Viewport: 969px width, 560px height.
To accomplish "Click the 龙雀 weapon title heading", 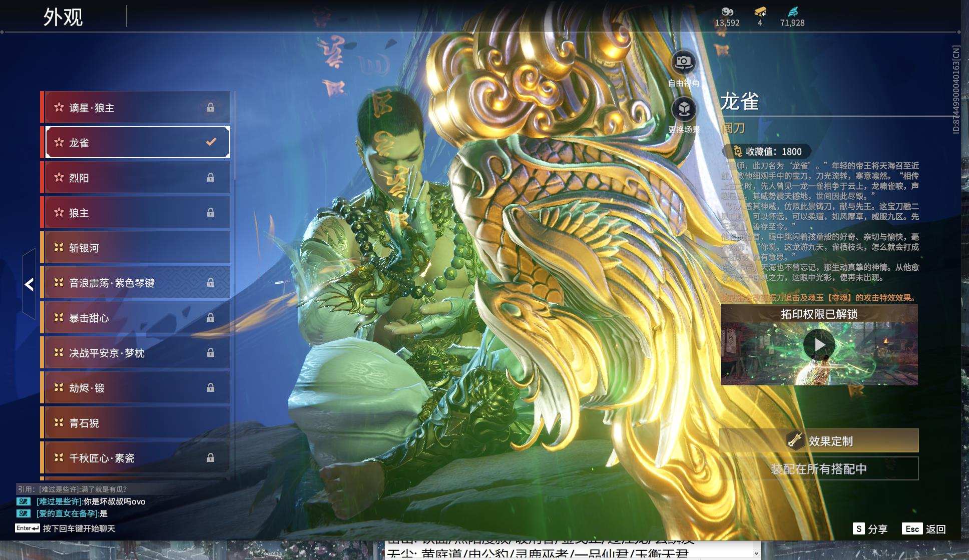I will [740, 102].
